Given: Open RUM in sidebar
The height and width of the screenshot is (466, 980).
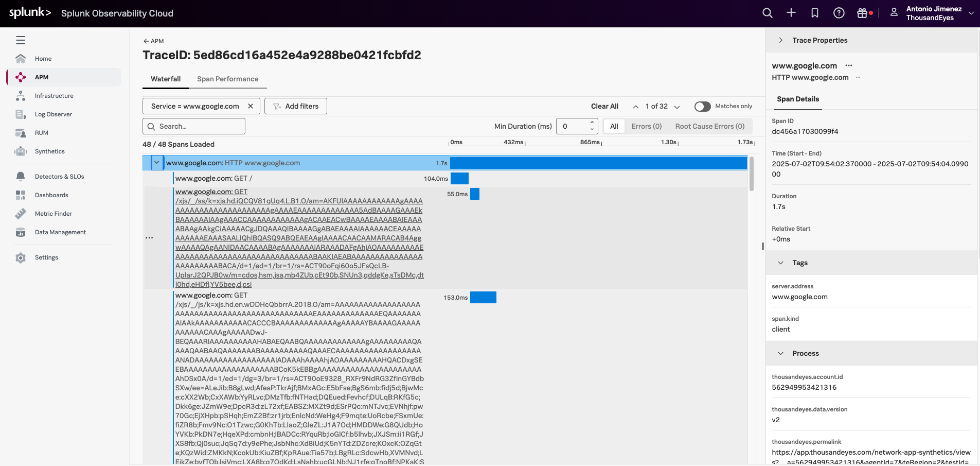Looking at the screenshot, I should pos(42,133).
